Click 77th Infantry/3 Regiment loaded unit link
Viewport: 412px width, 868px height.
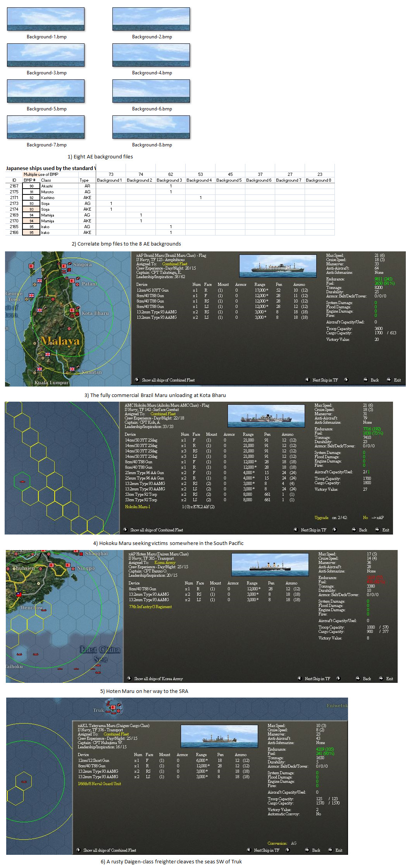point(150,607)
